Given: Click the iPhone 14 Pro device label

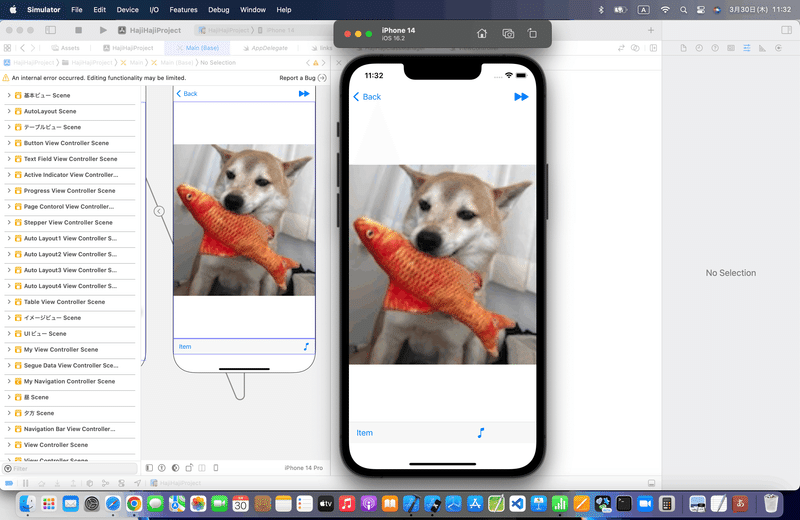Looking at the screenshot, I should 304,467.
